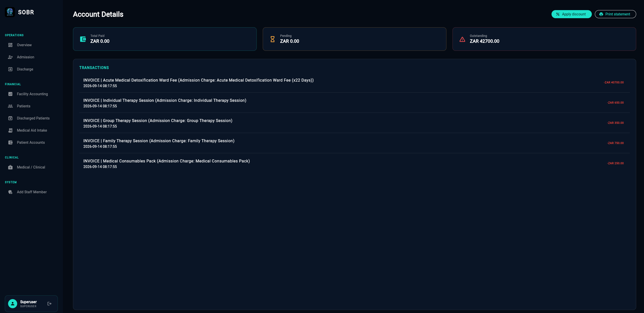This screenshot has height=313, width=644.
Task: Click the TRANSACTIONS section heading
Action: [x=94, y=68]
